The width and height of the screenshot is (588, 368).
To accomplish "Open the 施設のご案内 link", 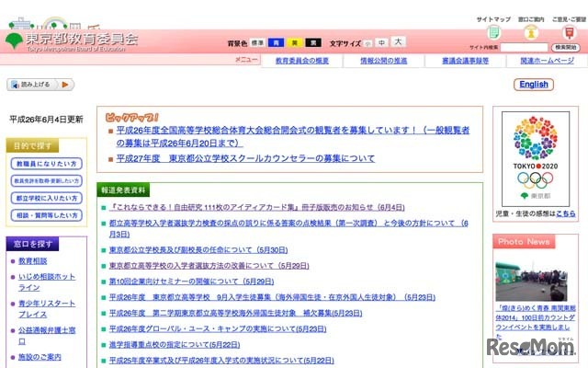I will point(40,357).
